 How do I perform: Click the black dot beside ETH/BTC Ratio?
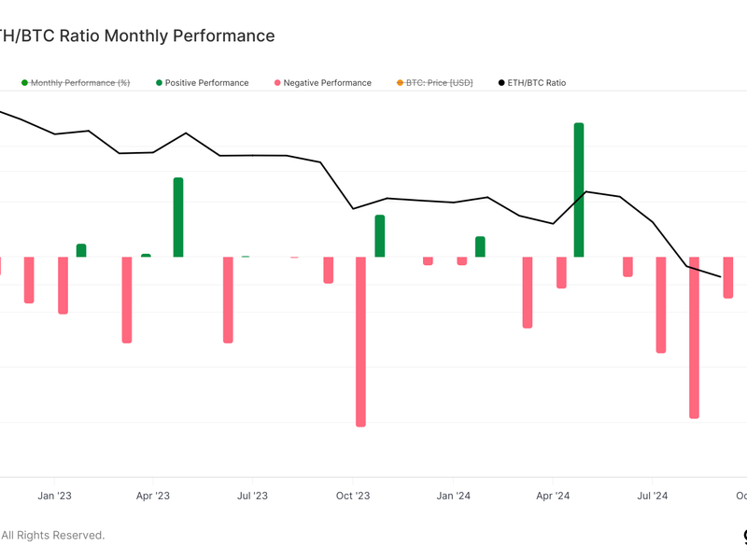click(x=502, y=83)
